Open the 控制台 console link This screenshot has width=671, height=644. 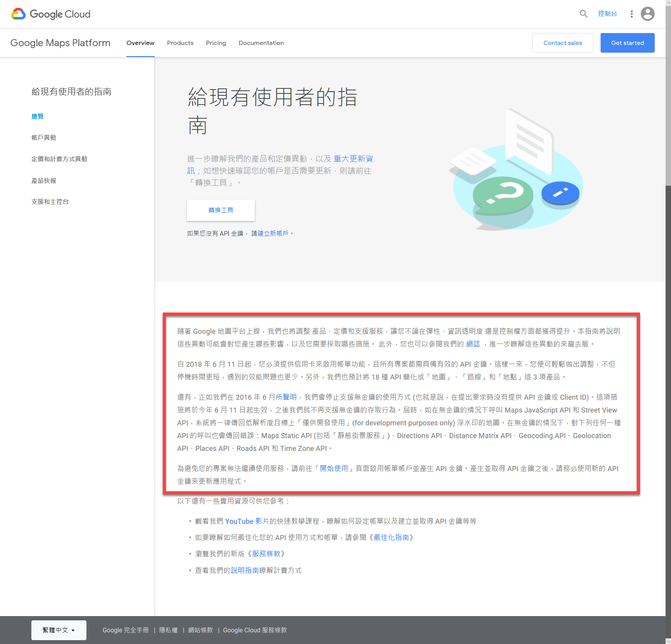click(607, 14)
